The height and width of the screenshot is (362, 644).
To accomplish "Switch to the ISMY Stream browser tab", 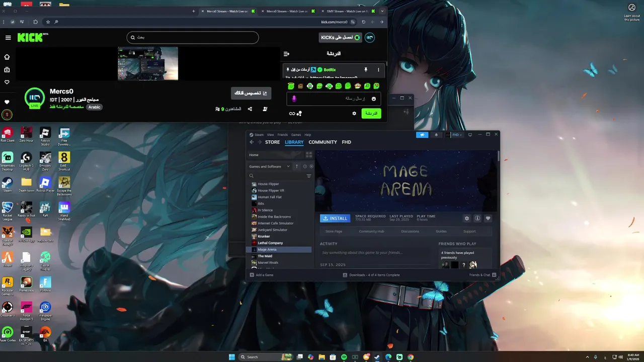I will point(347,11).
